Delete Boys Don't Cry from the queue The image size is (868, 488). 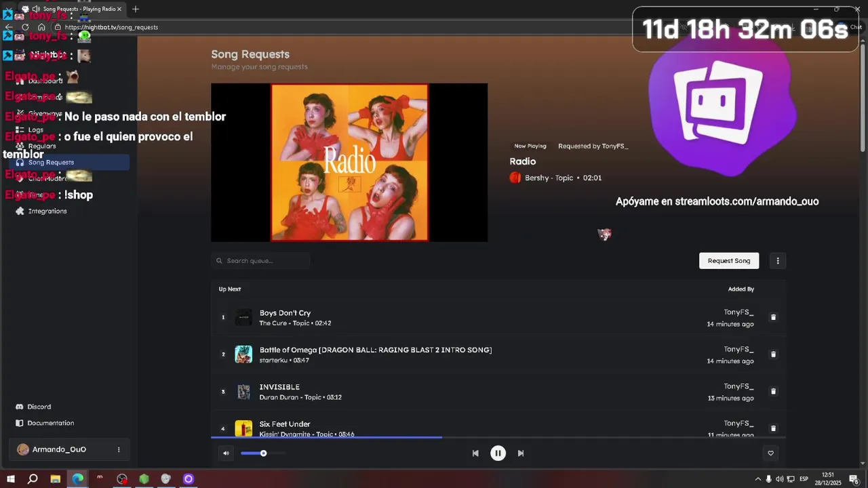coord(773,317)
